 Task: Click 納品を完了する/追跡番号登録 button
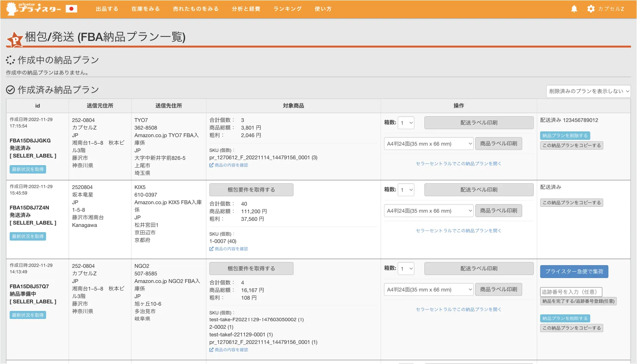point(578,301)
